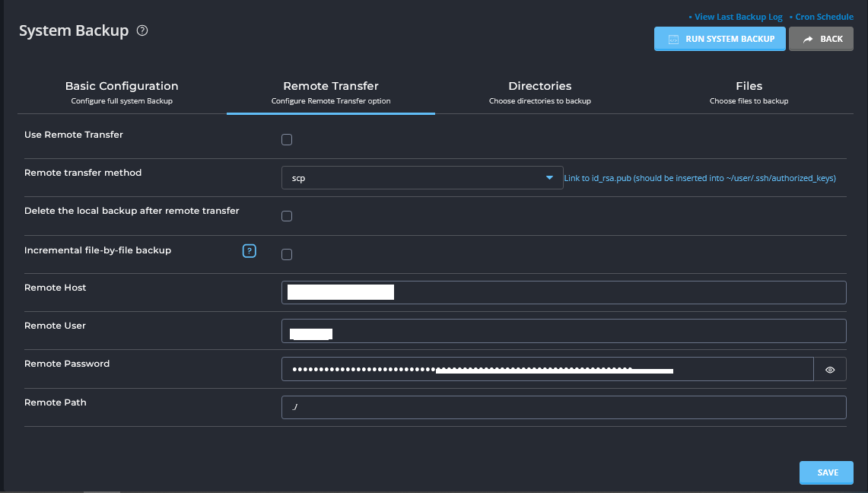
Task: Open the Remote transfer method dropdown
Action: 421,178
